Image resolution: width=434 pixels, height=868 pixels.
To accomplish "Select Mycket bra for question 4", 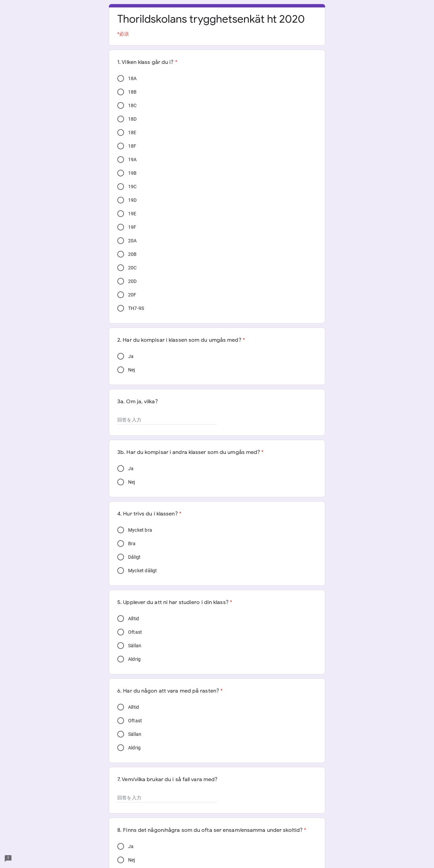I will [x=121, y=530].
